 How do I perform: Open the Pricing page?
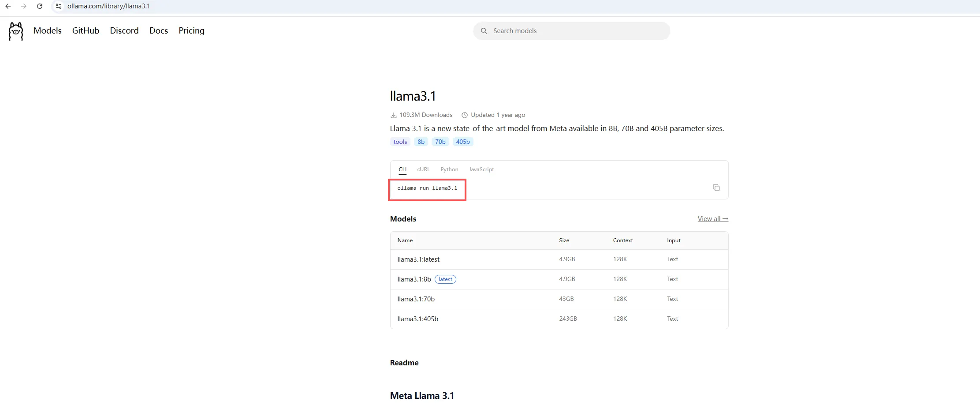pyautogui.click(x=191, y=30)
